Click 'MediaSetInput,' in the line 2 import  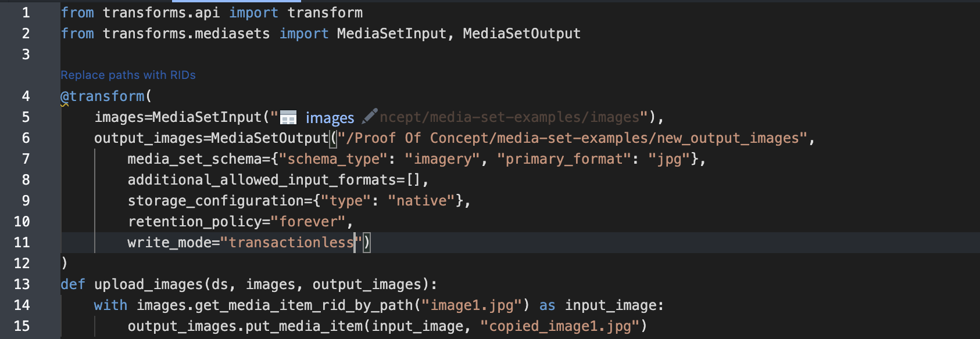click(x=396, y=34)
